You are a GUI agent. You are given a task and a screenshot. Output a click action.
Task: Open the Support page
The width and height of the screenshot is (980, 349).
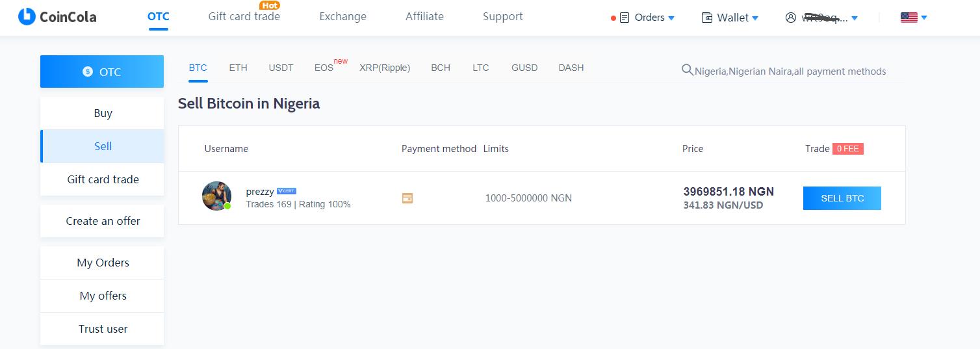pyautogui.click(x=503, y=16)
